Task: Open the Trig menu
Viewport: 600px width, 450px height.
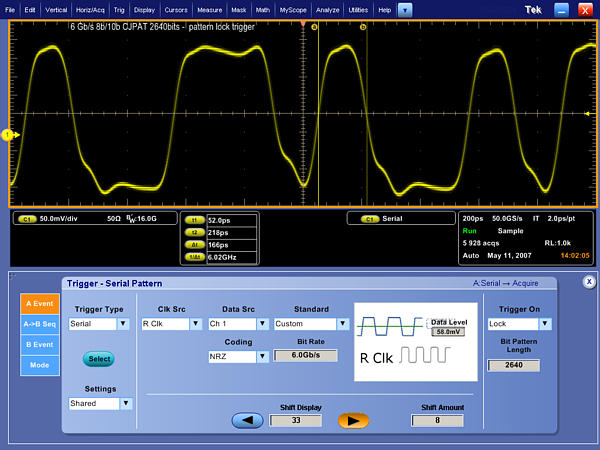Action: point(118,9)
